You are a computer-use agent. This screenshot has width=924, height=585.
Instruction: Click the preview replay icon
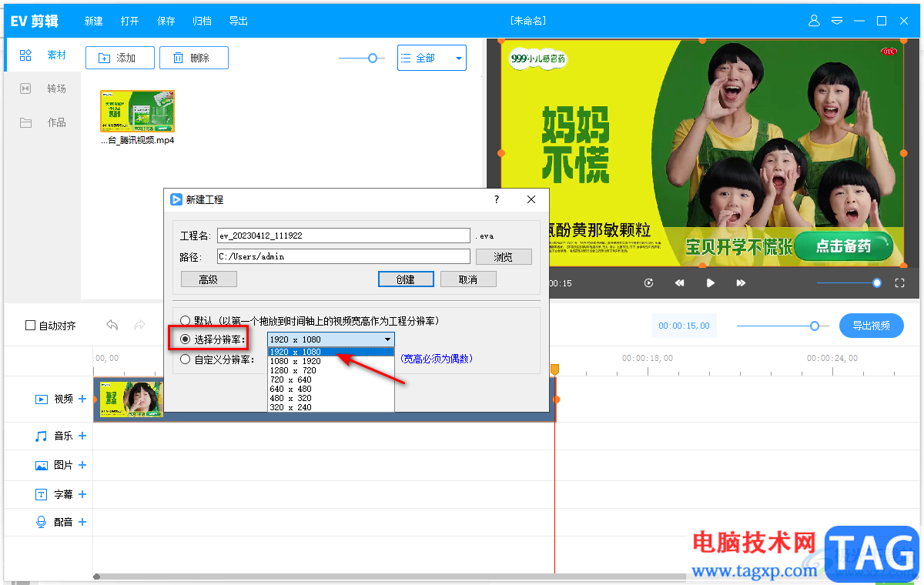(x=649, y=283)
